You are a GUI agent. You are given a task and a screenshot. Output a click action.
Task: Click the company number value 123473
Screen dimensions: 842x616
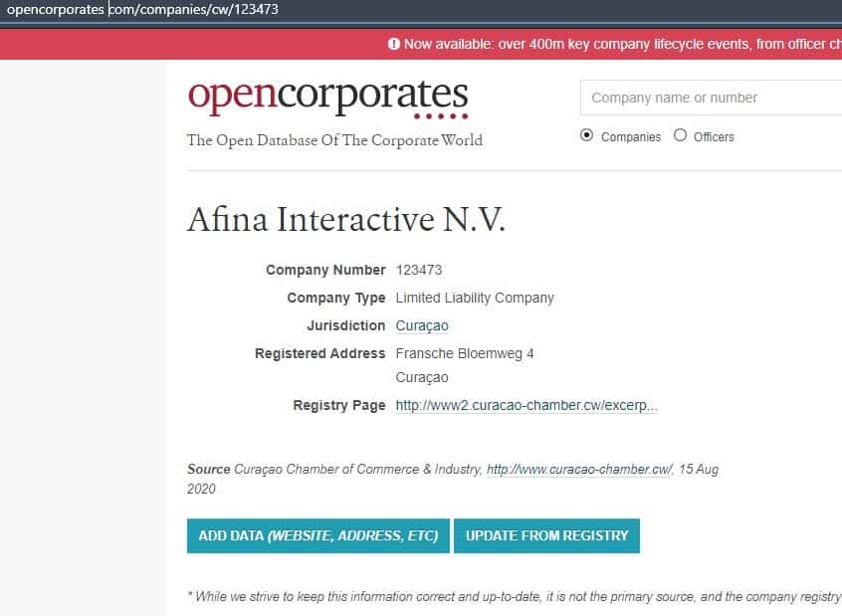[418, 270]
